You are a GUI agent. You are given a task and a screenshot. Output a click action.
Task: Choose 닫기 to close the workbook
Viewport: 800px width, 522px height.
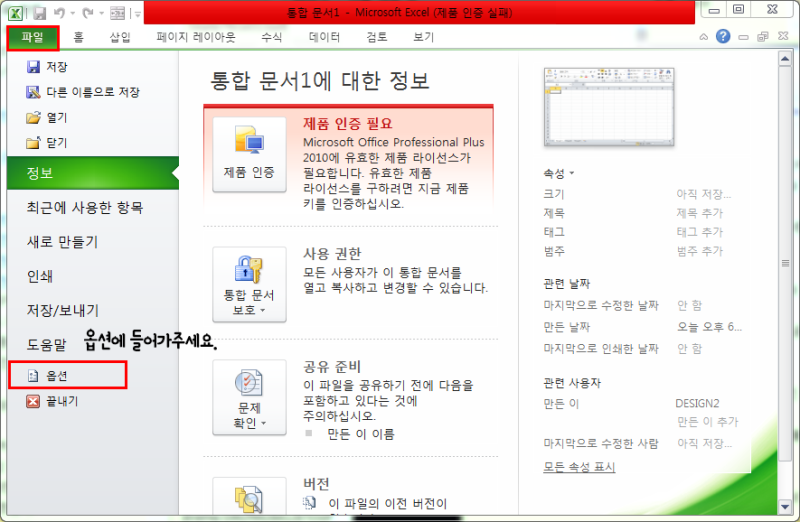[x=47, y=143]
